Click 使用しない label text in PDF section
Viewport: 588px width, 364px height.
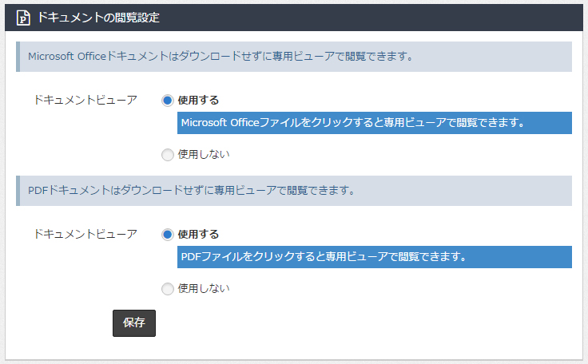(x=203, y=289)
